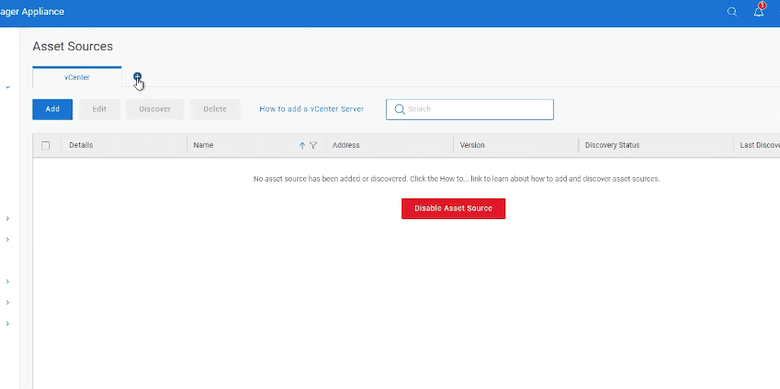Click the red Disable Asset Source button
The width and height of the screenshot is (780, 389).
click(x=453, y=208)
